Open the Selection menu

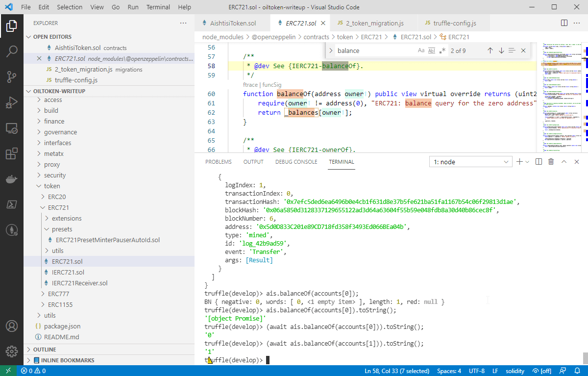(x=70, y=7)
